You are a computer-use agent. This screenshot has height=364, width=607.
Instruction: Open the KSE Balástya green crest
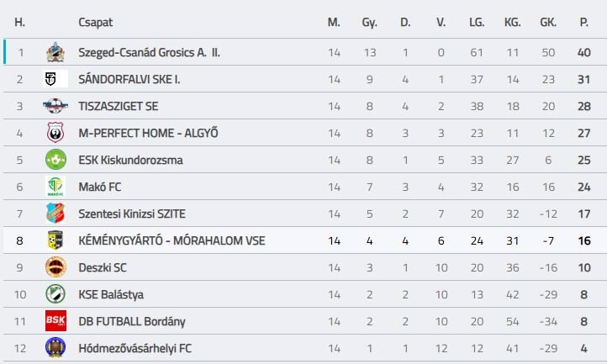[55, 294]
